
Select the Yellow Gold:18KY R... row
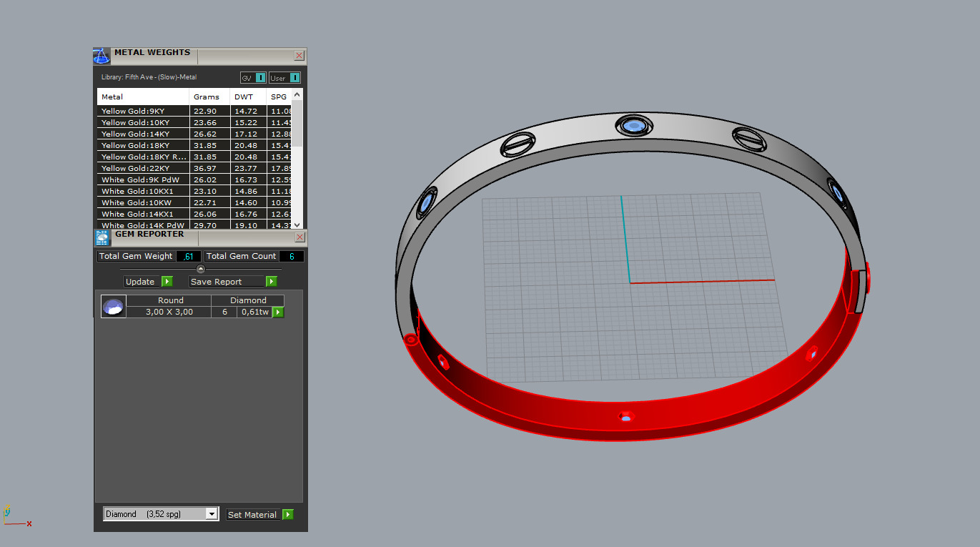coord(195,157)
